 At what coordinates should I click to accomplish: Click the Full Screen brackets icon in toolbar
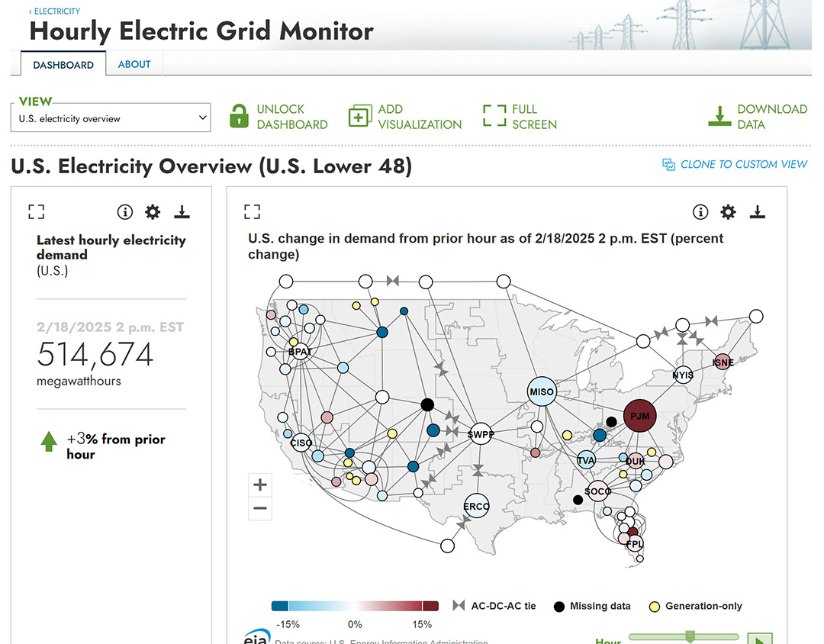point(494,116)
